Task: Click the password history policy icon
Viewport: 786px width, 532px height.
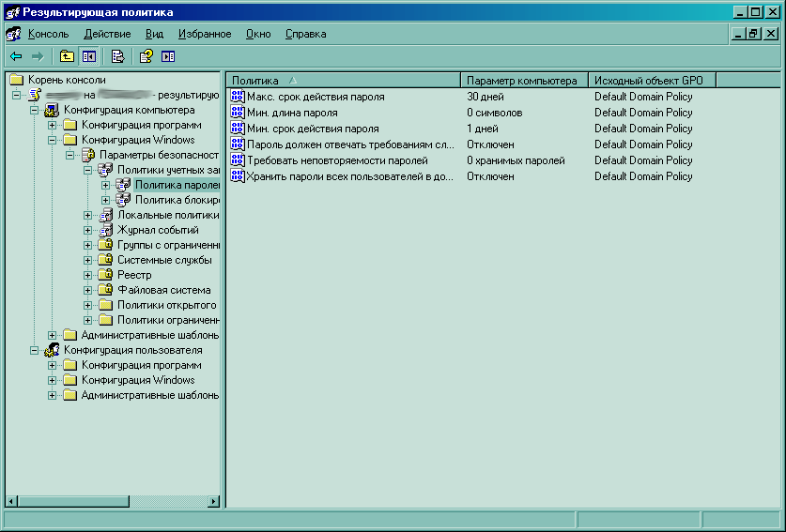Action: 237,160
